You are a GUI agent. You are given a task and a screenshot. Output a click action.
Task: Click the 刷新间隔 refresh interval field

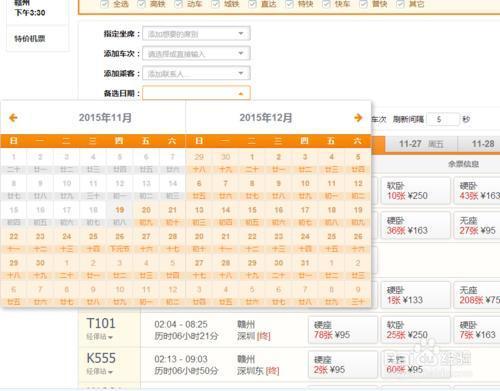443,119
